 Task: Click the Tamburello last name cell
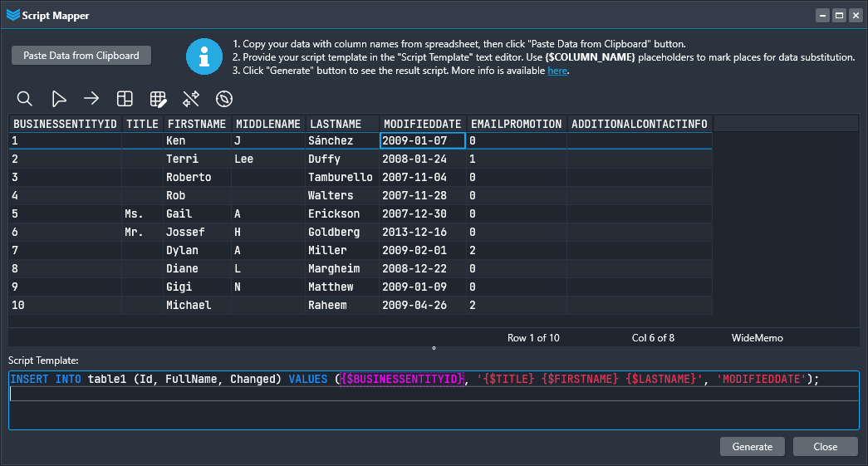(341, 177)
